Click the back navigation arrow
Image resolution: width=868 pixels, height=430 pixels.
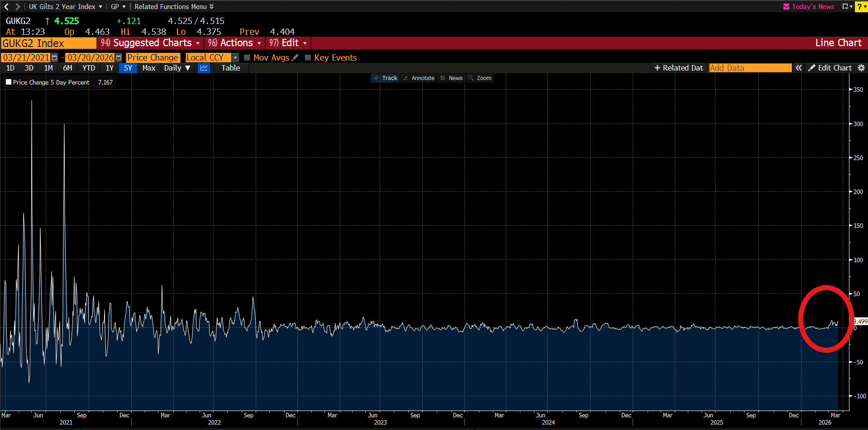pyautogui.click(x=6, y=7)
